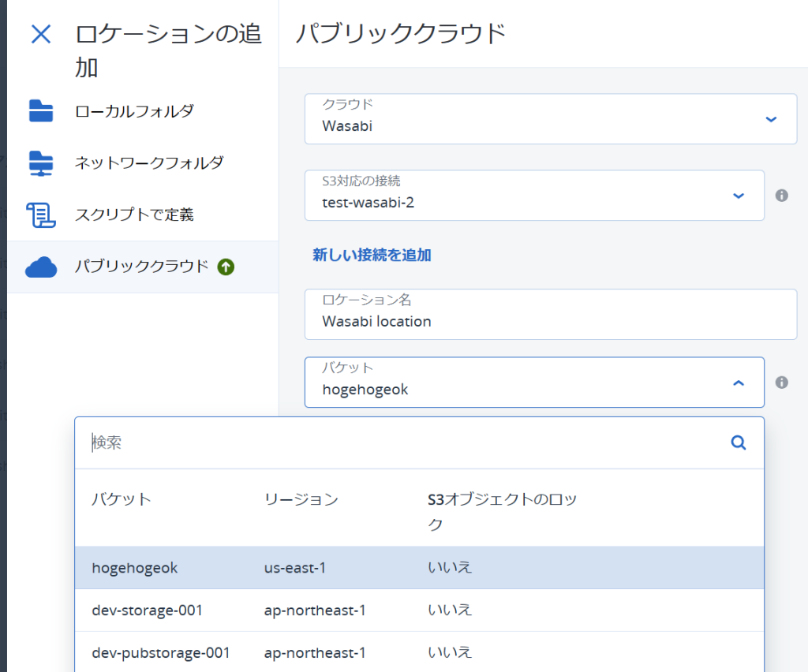Viewport: 808px width, 672px height.
Task: Select ネットワークフォルダ menu item
Action: 143,163
